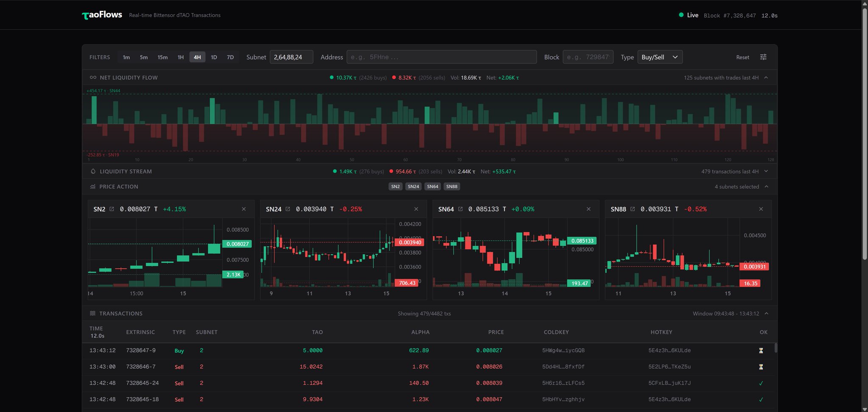Open SN24 external link icon

point(288,209)
